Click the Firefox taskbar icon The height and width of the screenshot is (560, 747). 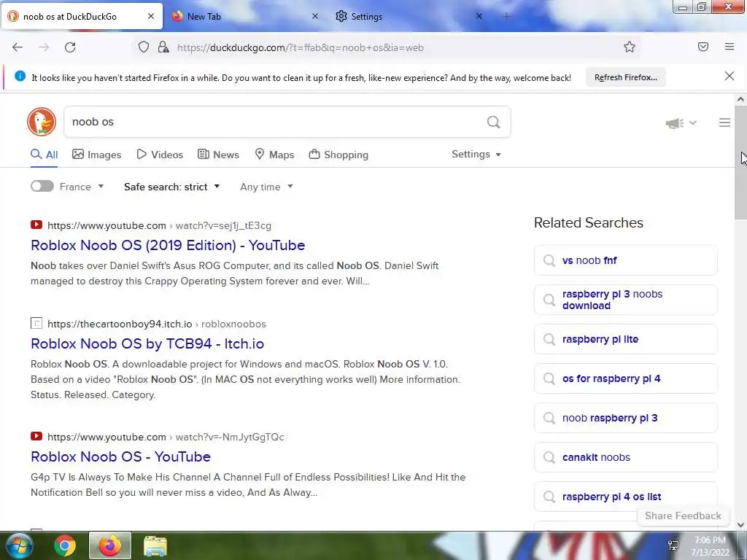click(110, 545)
